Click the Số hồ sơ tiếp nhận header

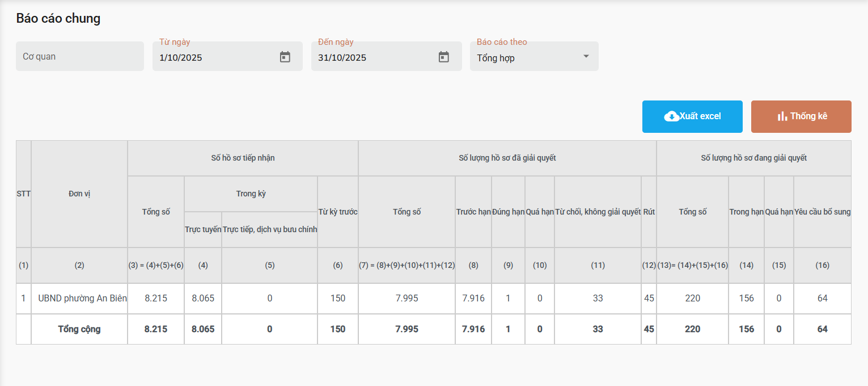pyautogui.click(x=243, y=158)
